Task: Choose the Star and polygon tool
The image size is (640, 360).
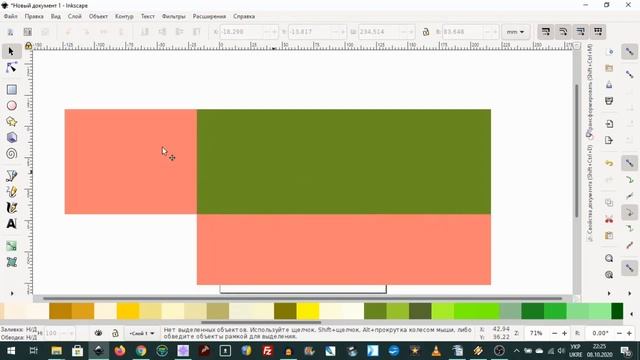Action: 11,122
